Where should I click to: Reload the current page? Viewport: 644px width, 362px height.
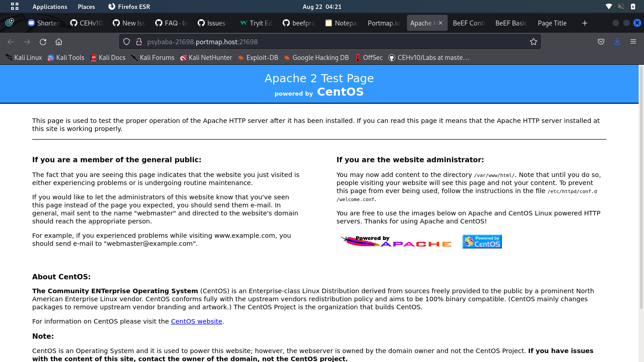tap(42, 41)
